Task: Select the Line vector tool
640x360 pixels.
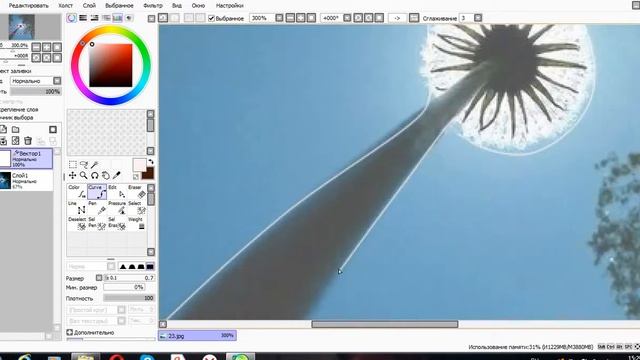Action: click(77, 208)
